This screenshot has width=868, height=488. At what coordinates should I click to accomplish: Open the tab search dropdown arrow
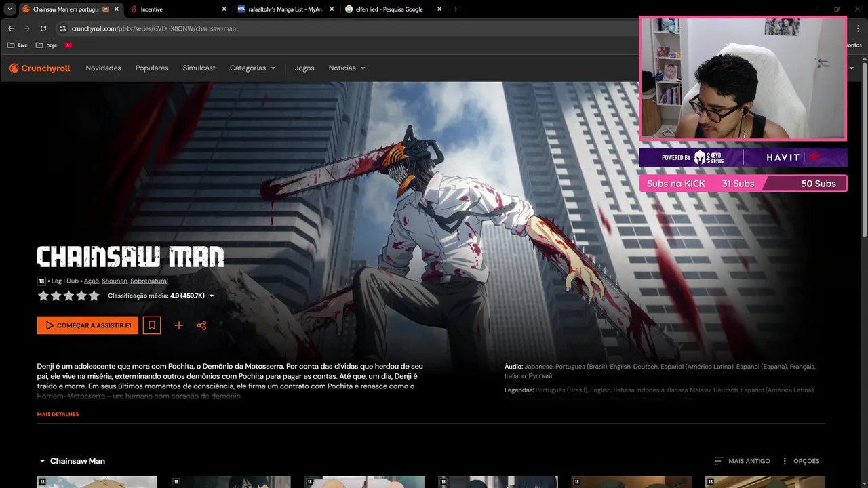(x=9, y=9)
